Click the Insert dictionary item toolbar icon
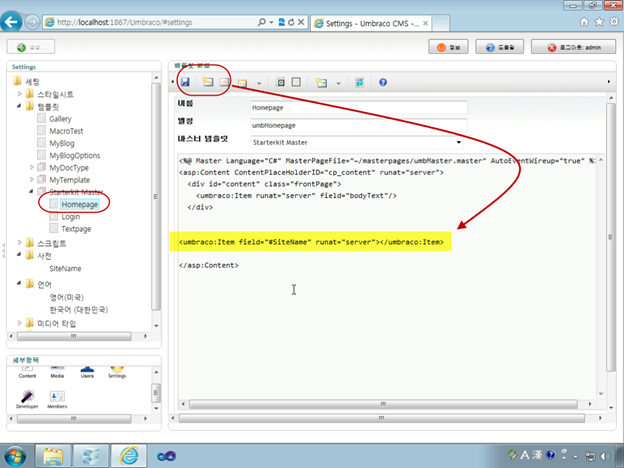Viewport: 624px width, 468px height. [224, 82]
